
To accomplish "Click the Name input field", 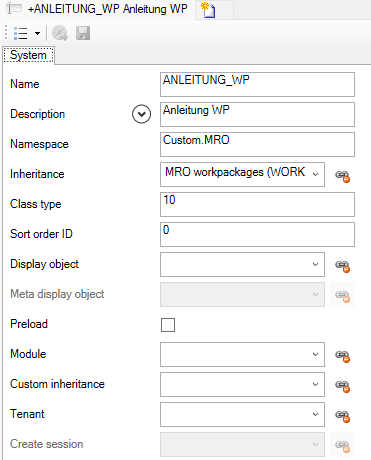I will [x=257, y=84].
